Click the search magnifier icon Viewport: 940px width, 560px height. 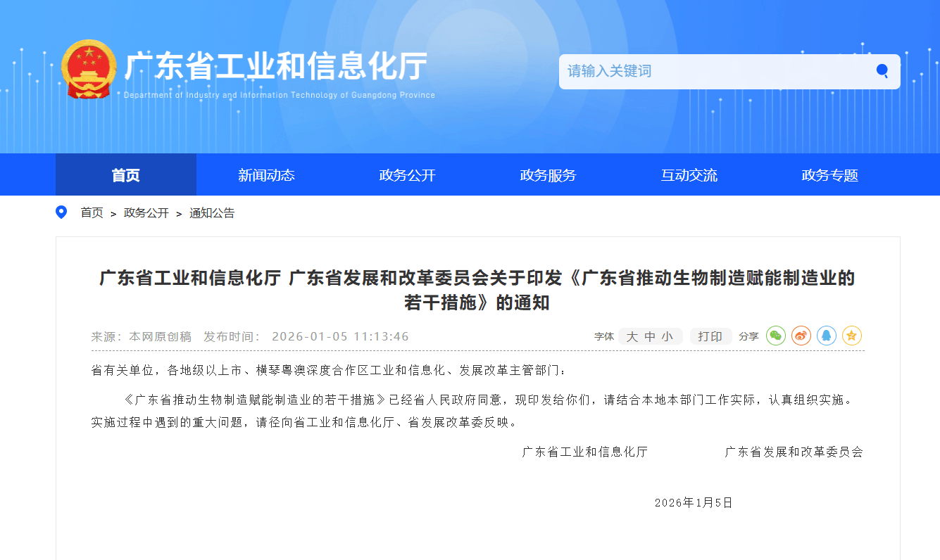[882, 71]
